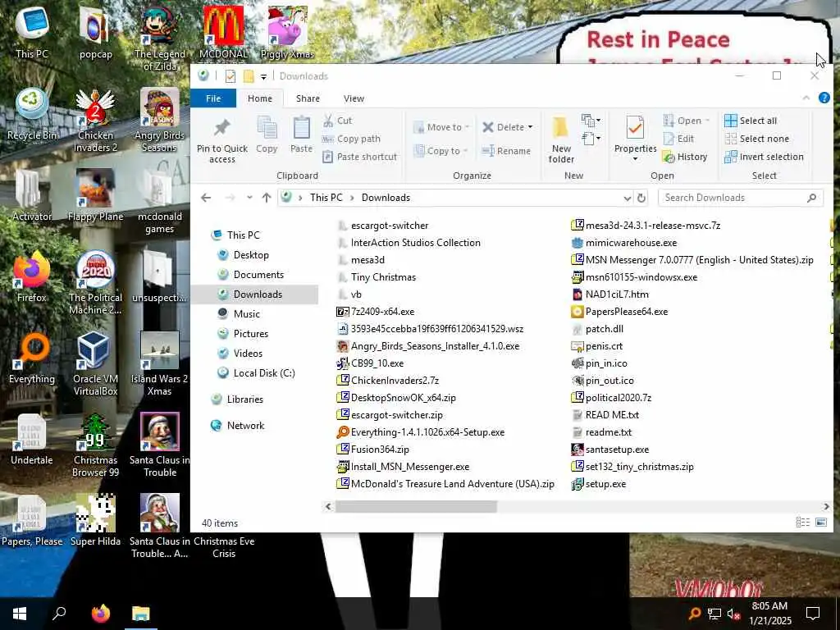The width and height of the screenshot is (840, 630).
Task: Click the New folder icon
Action: [560, 127]
